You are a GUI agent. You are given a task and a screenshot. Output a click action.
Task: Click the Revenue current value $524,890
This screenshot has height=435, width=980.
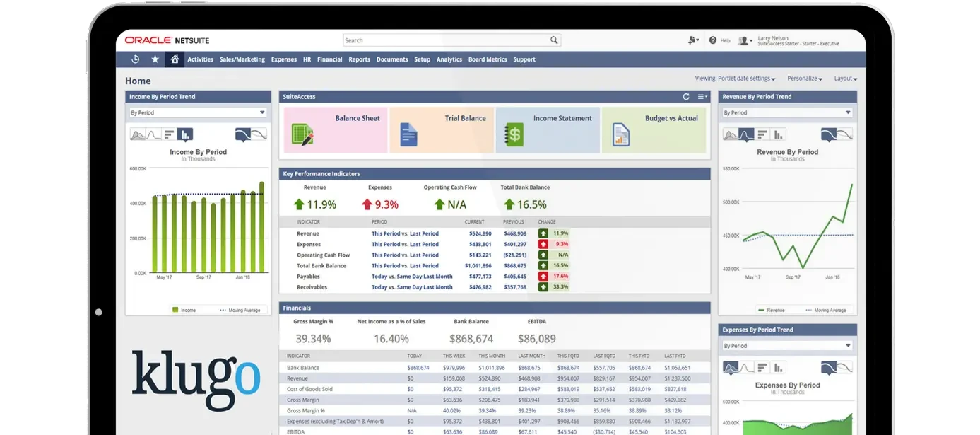click(x=480, y=233)
